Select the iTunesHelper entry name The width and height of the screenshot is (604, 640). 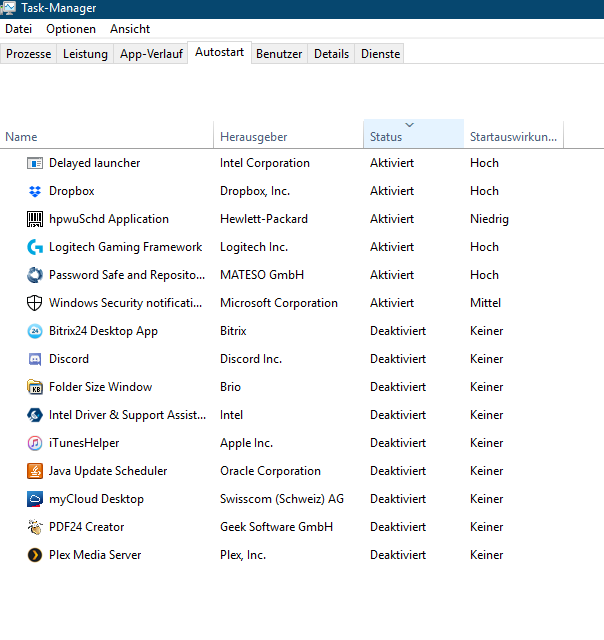click(x=84, y=443)
